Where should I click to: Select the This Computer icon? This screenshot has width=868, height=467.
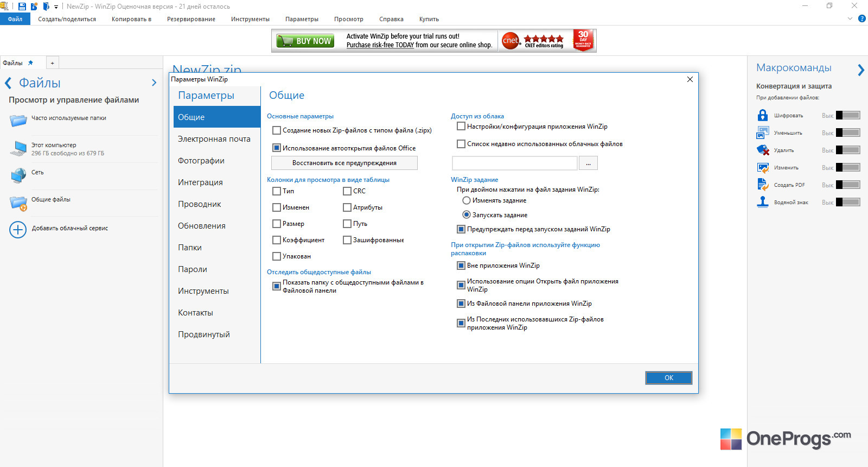pyautogui.click(x=18, y=148)
